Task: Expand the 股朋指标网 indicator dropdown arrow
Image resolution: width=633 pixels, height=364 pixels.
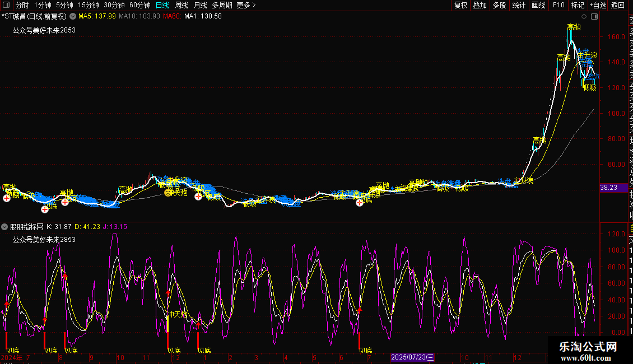Action: 6,227
